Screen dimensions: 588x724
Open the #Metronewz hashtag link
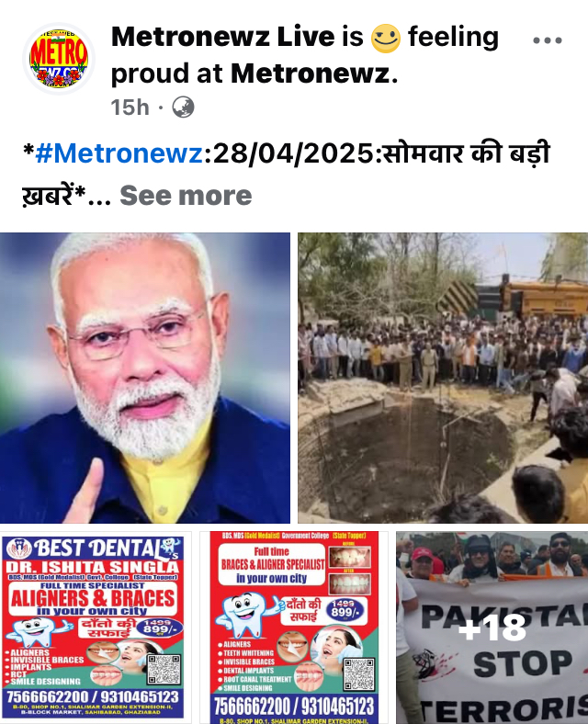tap(119, 153)
